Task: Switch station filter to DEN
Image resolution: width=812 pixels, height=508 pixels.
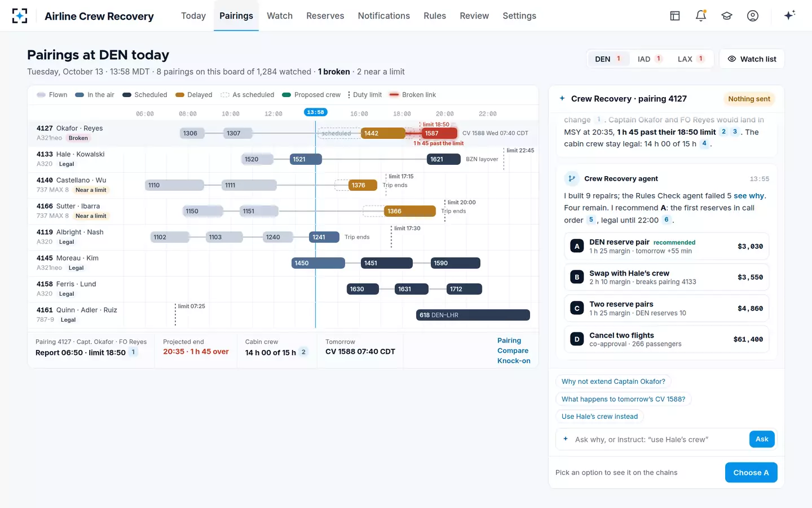Action: click(x=608, y=59)
